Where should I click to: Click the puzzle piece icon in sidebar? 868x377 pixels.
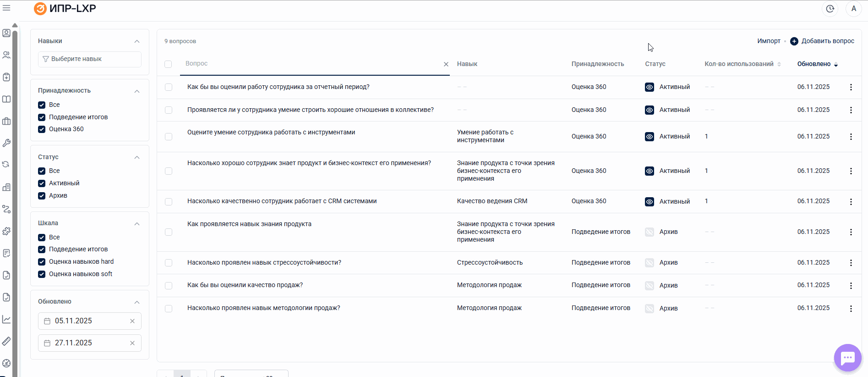coord(6,231)
